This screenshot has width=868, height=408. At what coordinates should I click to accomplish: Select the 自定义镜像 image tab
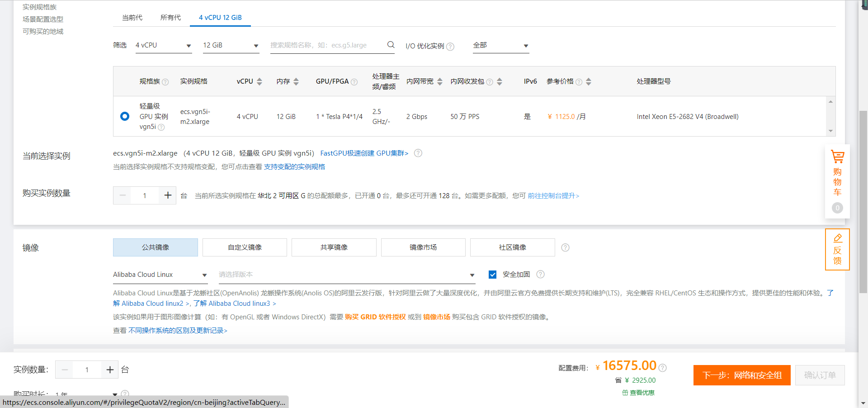click(x=245, y=247)
